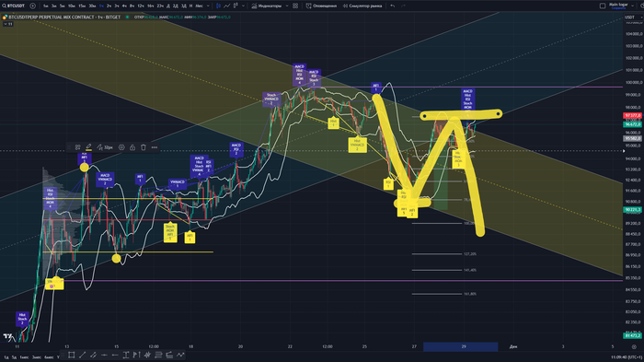The image size is (644, 362).
Task: Open the Симулятор рынка replay
Action: point(362,6)
